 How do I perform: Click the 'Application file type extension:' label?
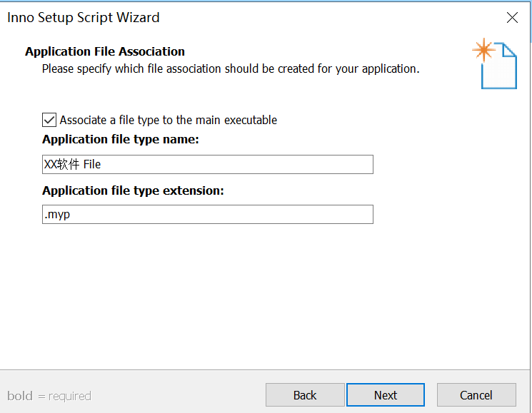[134, 190]
